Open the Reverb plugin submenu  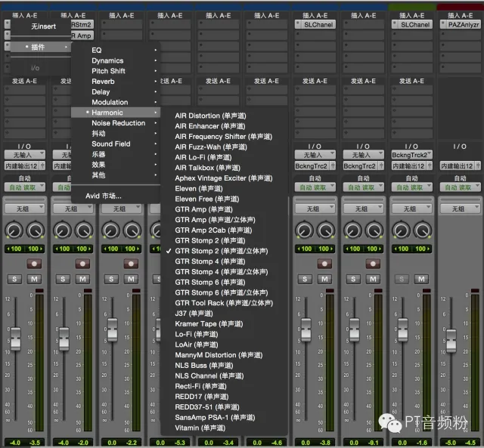(x=116, y=82)
